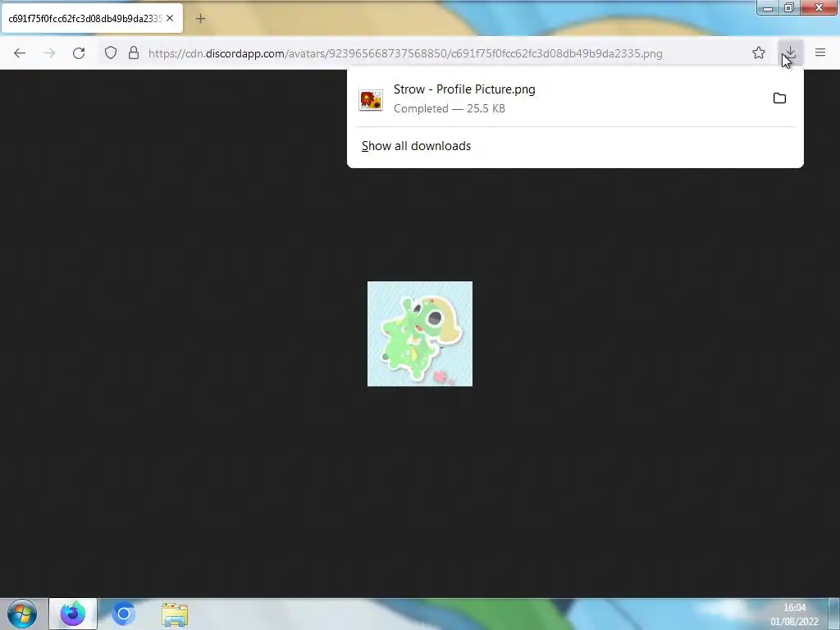Open the Windows Start menu
Screen dimensions: 840x630
coord(22,614)
